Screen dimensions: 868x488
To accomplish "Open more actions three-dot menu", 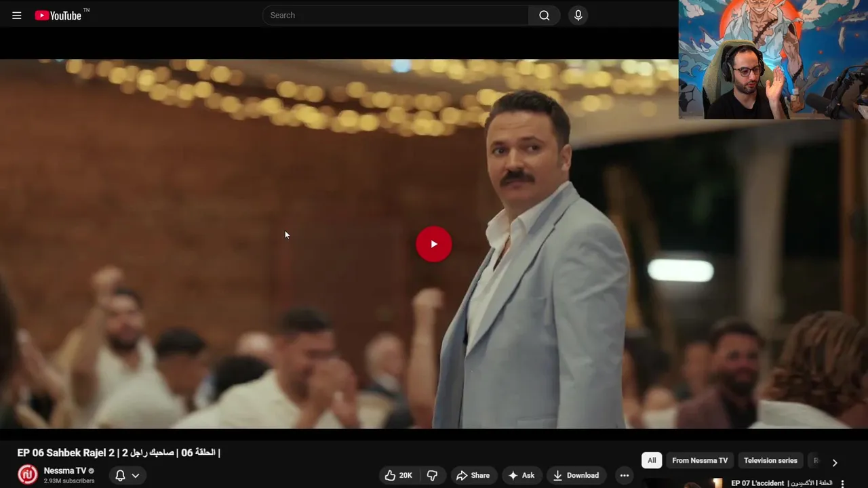I will click(625, 475).
